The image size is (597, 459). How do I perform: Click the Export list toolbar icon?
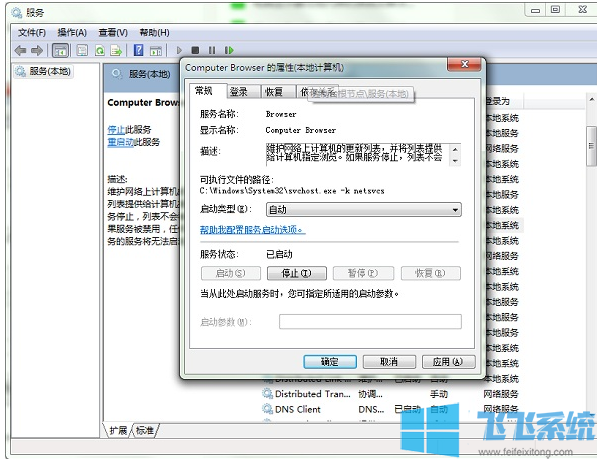(116, 50)
